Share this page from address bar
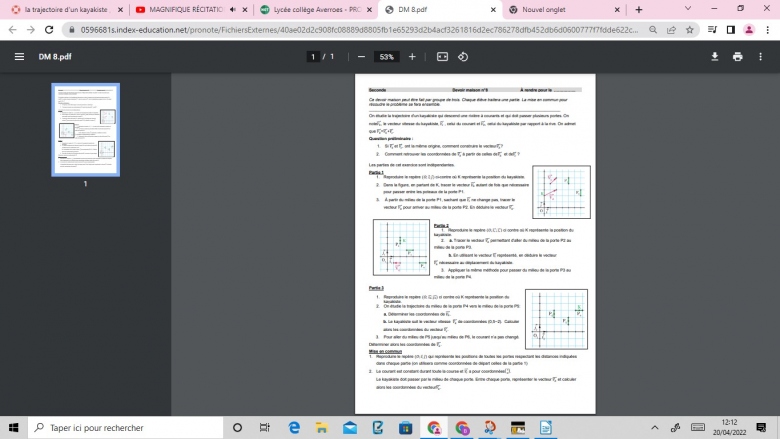 671,30
